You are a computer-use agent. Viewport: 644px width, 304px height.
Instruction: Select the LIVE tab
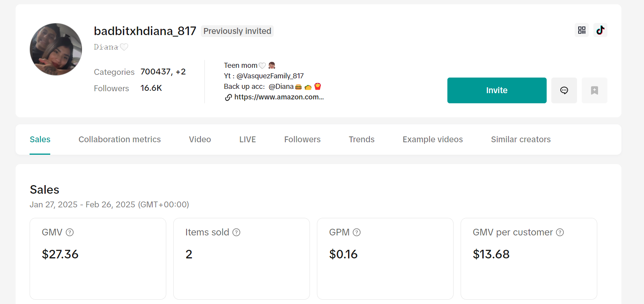point(247,140)
